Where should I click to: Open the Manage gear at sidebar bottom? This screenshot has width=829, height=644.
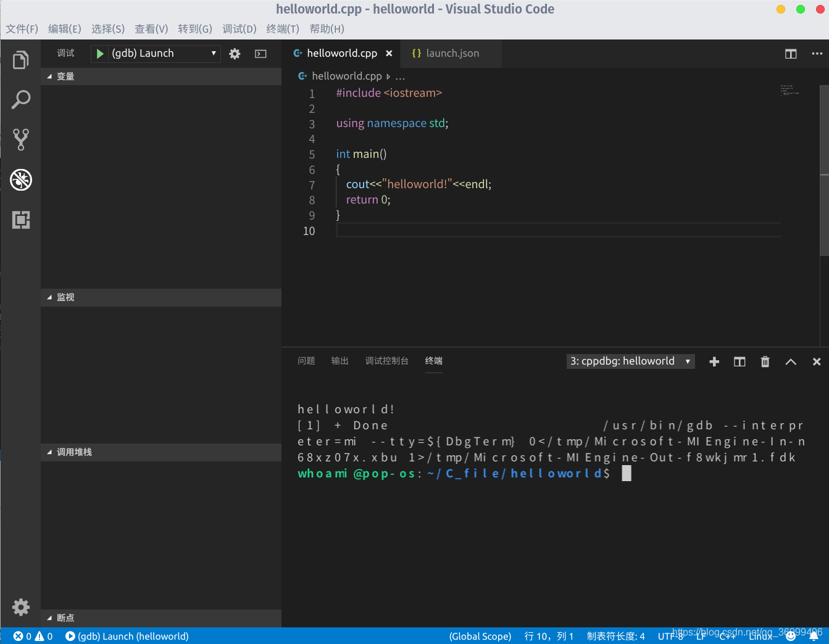point(20,607)
